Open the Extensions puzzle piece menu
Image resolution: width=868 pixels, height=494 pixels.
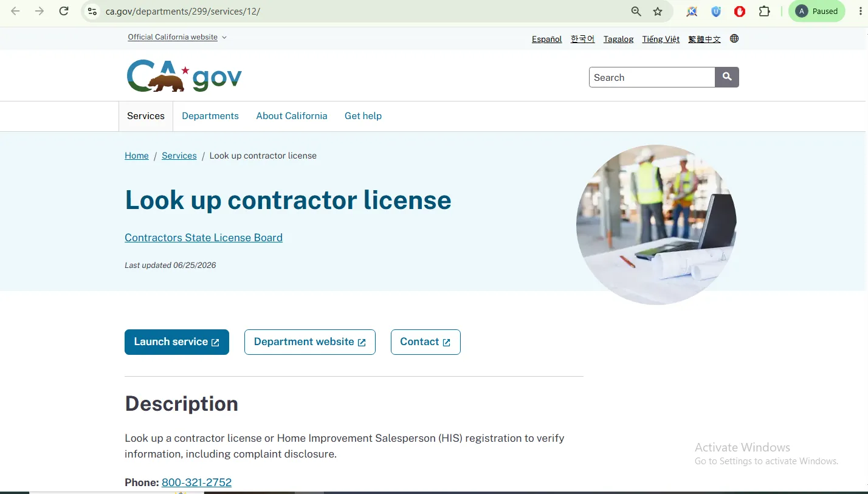pos(764,11)
